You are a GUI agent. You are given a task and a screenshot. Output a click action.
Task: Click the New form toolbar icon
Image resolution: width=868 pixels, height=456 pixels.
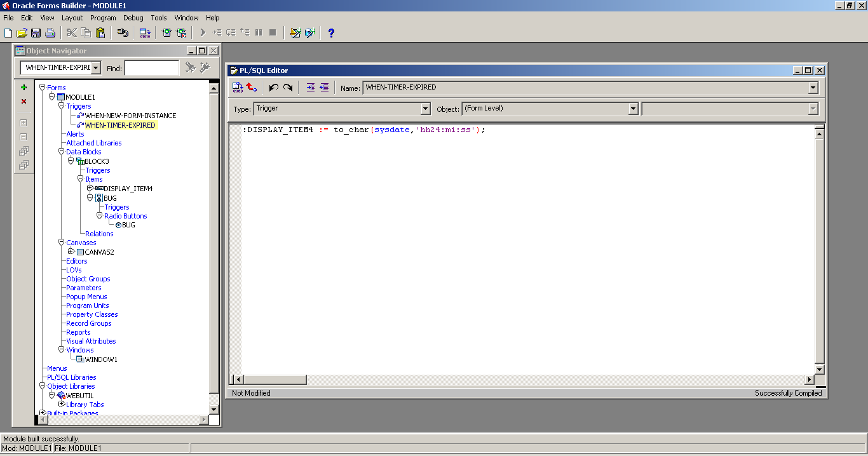click(x=8, y=33)
